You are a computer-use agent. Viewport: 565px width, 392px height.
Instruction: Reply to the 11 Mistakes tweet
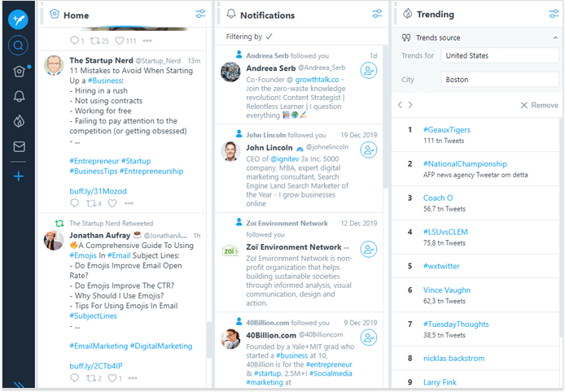[x=74, y=203]
